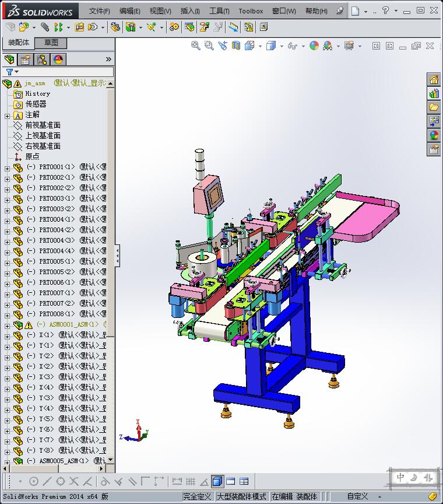Open the Display Style dropdown arrow
This screenshot has width=443, height=504.
[282, 46]
